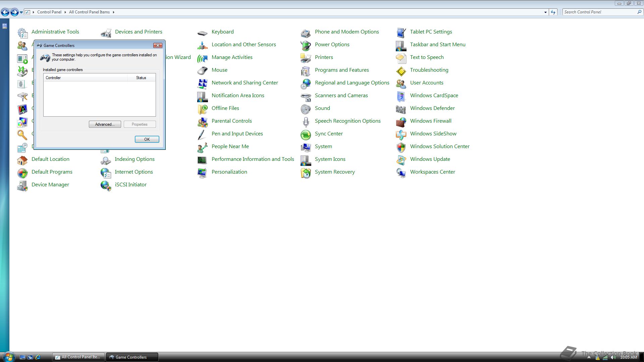Click the Troubleshooting icon
The width and height of the screenshot is (644, 362).
tap(401, 71)
